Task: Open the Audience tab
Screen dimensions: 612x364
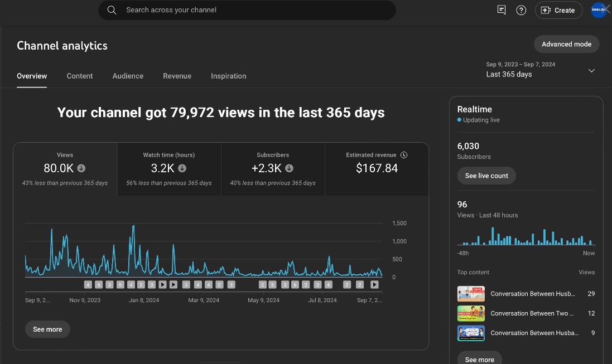Action: [x=128, y=76]
